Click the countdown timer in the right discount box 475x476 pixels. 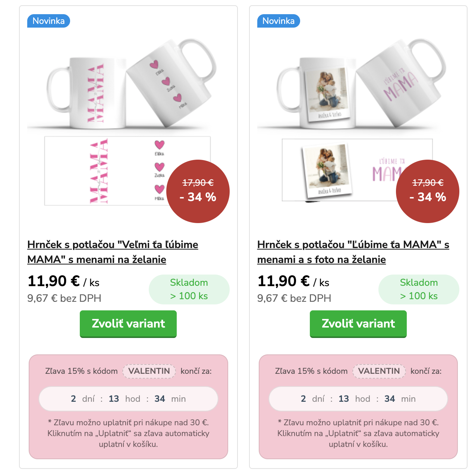(x=358, y=399)
